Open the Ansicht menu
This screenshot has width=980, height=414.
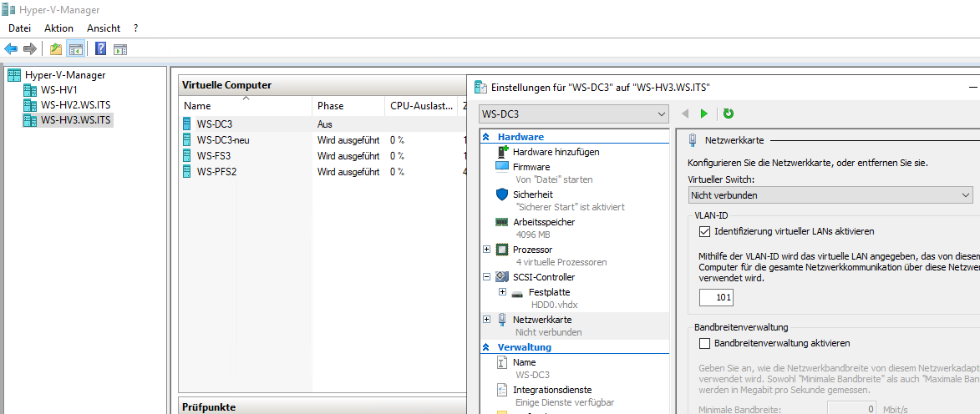click(x=103, y=28)
